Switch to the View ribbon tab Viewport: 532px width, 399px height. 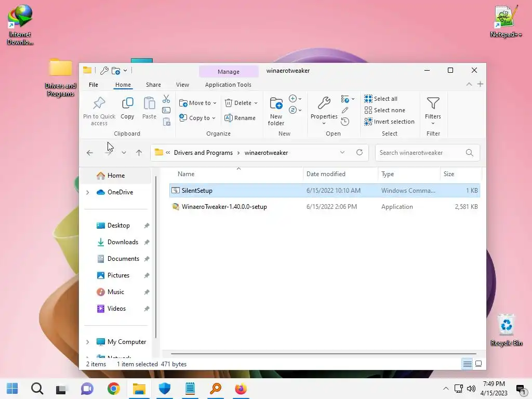[182, 85]
